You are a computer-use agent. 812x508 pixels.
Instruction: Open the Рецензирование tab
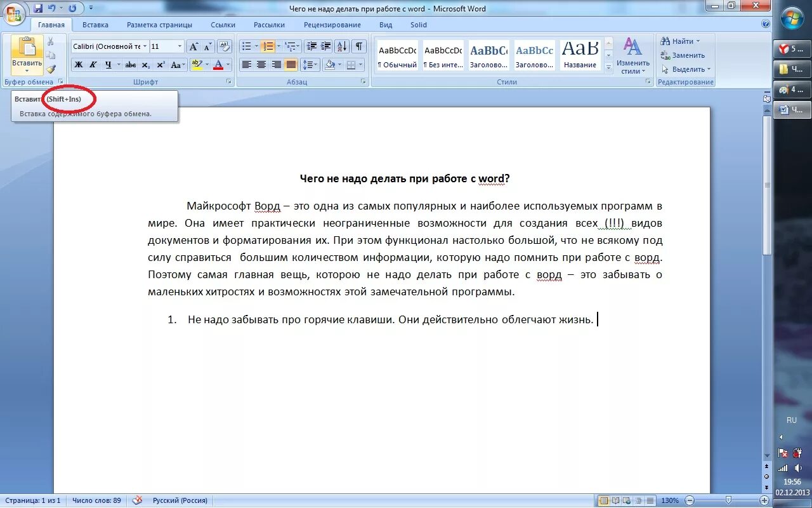332,25
